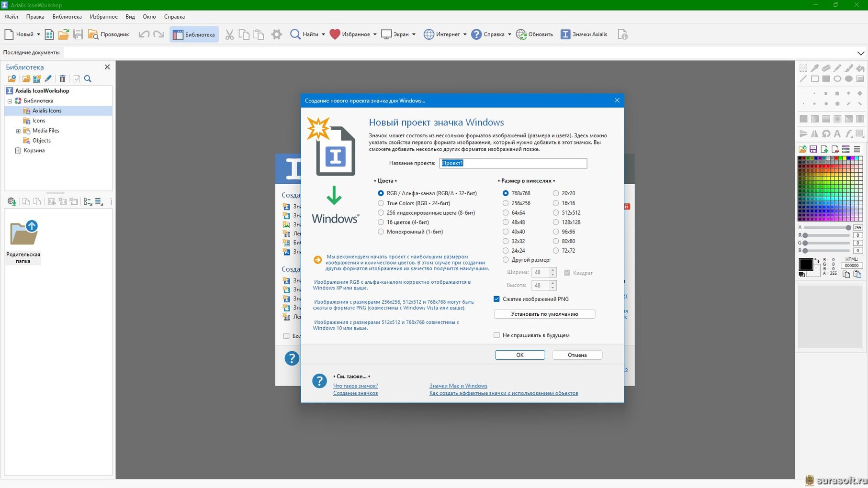Open the Правка menu
868x488 pixels.
click(x=35, y=17)
